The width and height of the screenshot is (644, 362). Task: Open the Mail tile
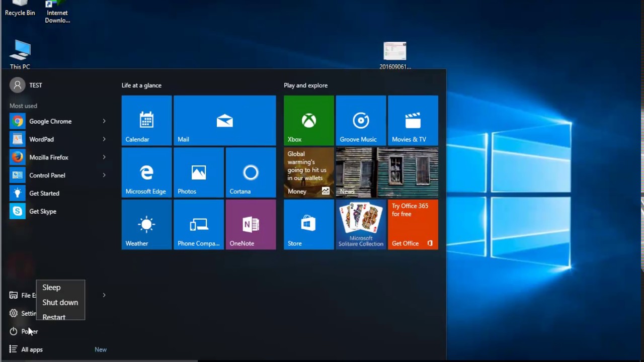[224, 121]
